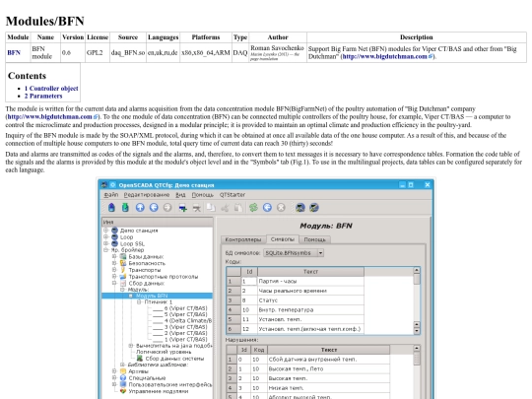Click the greyed scissors cut icon
Image resolution: width=532 pixels, height=399 pixels.
(x=225, y=208)
